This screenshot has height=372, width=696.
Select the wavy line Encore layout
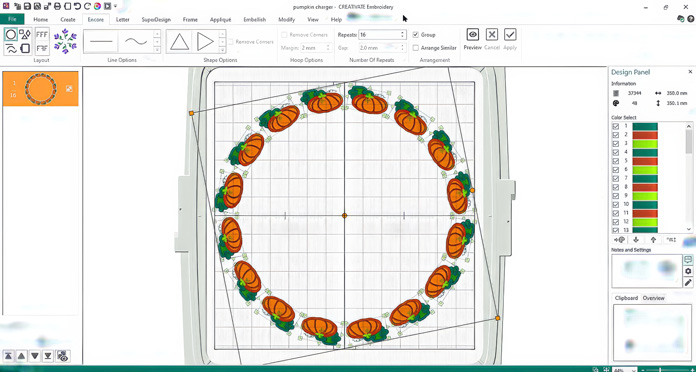click(11, 48)
